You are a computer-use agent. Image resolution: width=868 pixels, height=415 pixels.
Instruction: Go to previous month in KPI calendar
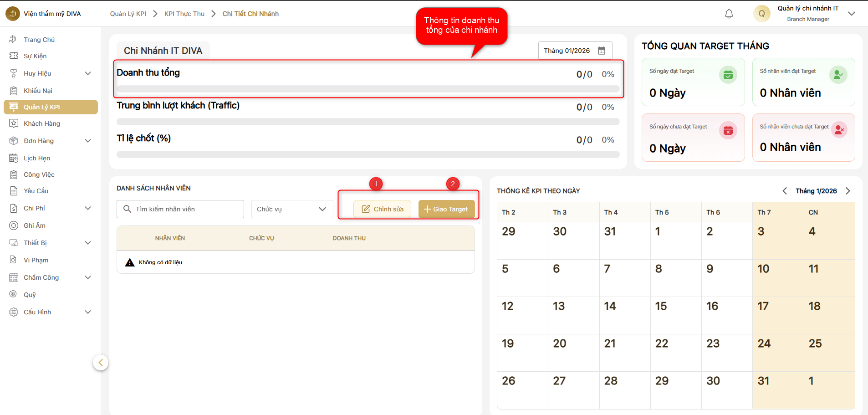784,191
